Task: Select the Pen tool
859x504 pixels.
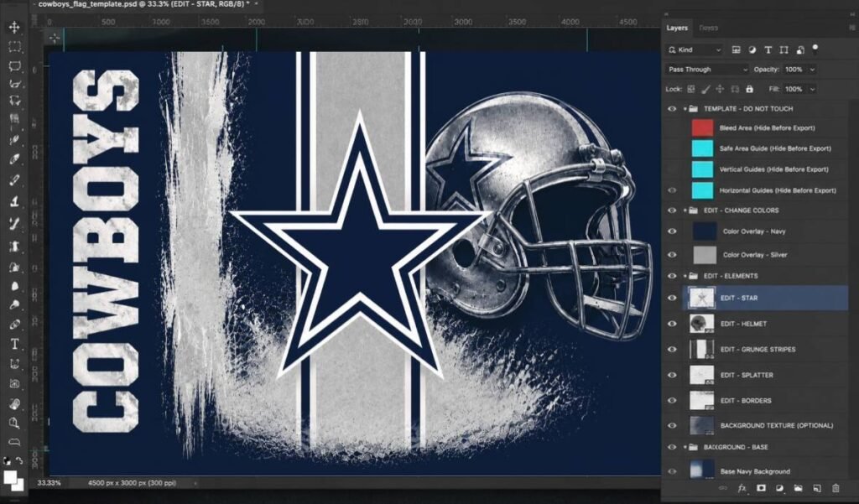Action: [15, 324]
